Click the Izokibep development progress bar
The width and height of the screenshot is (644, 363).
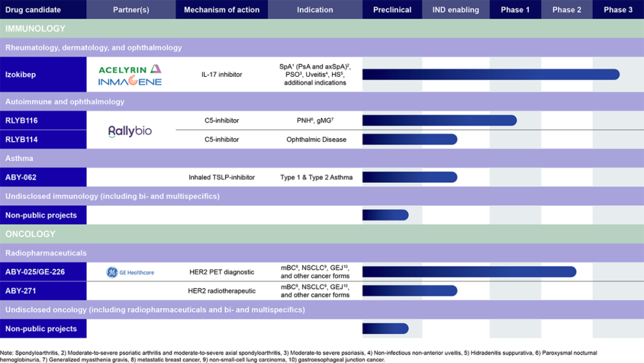(490, 75)
